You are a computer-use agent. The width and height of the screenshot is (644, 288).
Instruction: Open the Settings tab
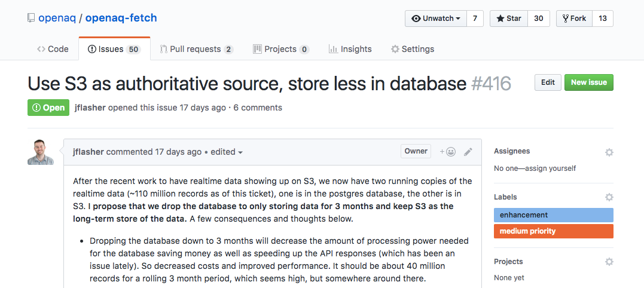[413, 49]
